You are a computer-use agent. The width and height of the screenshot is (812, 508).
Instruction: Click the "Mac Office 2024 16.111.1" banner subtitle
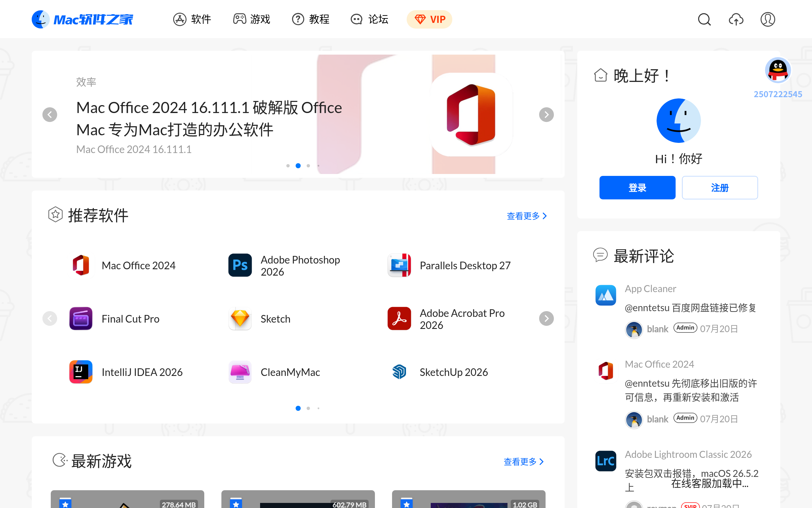pyautogui.click(x=134, y=149)
